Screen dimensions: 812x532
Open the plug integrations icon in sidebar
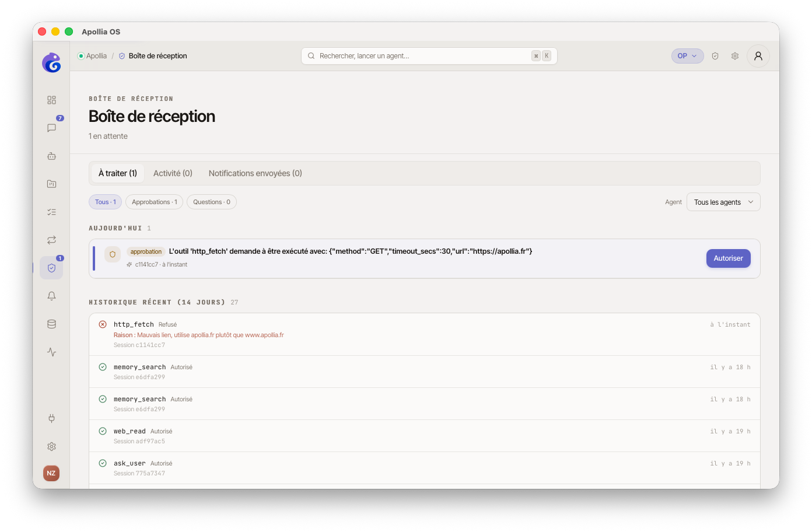(51, 418)
